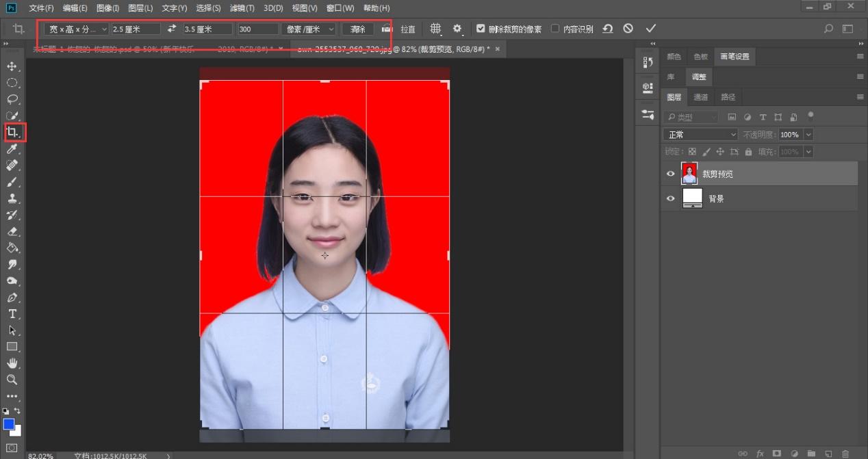The width and height of the screenshot is (868, 459).
Task: Uncheck the 删除裁剪的像素 checkbox
Action: coord(481,29)
